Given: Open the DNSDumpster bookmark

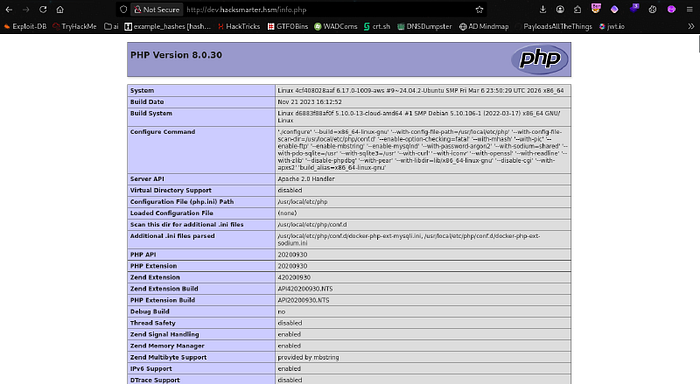Looking at the screenshot, I should coord(424,26).
